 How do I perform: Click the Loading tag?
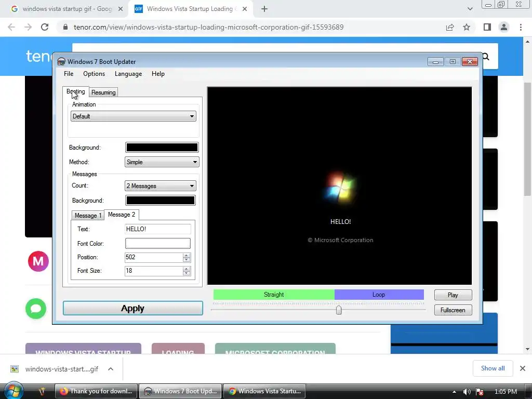point(178,349)
